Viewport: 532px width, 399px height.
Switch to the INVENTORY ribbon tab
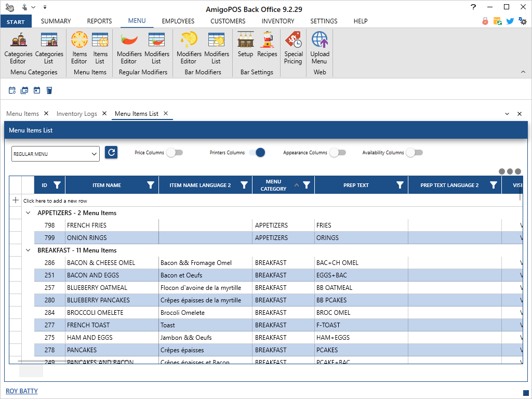point(277,21)
